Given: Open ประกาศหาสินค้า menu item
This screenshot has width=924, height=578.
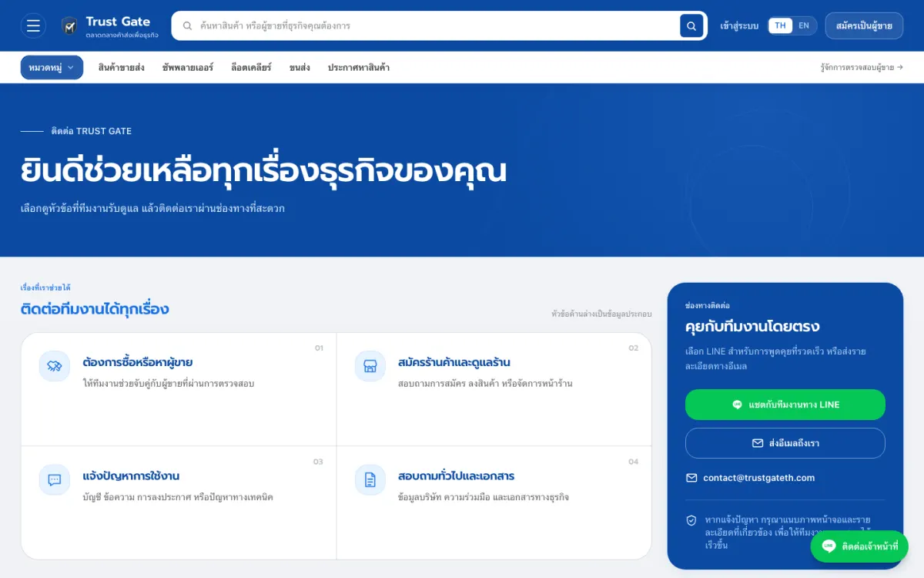Looking at the screenshot, I should [x=359, y=68].
